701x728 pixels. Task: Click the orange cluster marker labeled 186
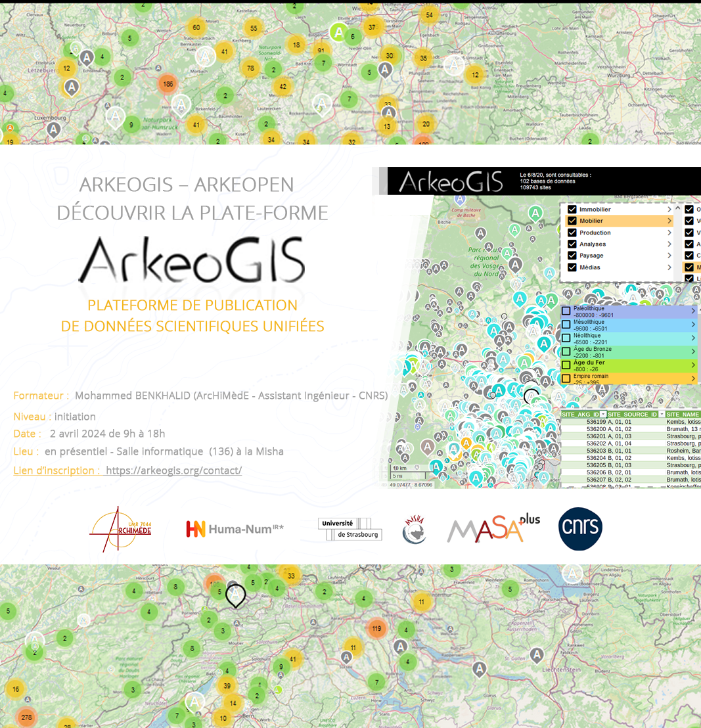[x=168, y=84]
